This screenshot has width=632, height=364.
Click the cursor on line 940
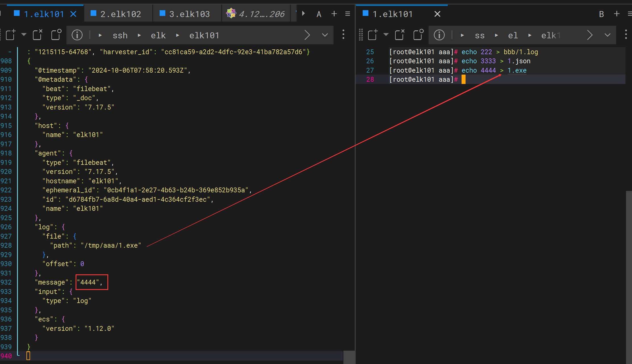tap(28, 356)
